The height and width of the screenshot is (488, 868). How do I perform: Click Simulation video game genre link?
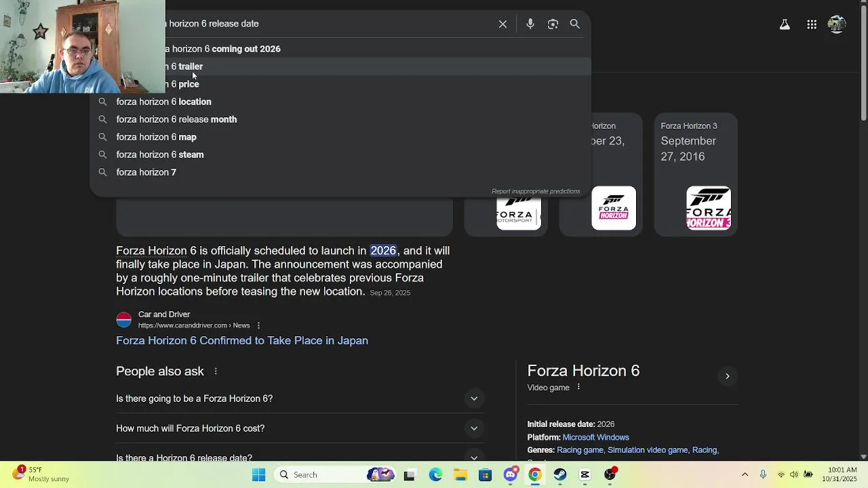click(648, 450)
